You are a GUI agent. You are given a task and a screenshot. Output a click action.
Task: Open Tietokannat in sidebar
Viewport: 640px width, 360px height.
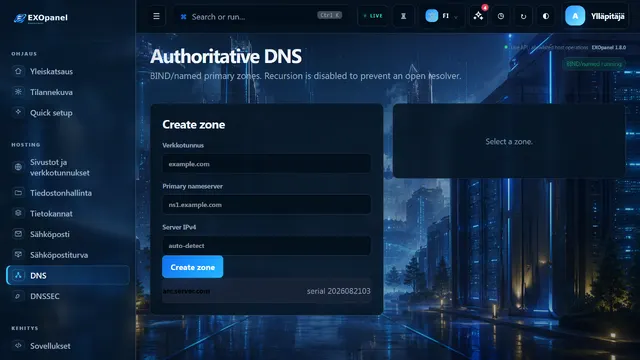(68, 214)
